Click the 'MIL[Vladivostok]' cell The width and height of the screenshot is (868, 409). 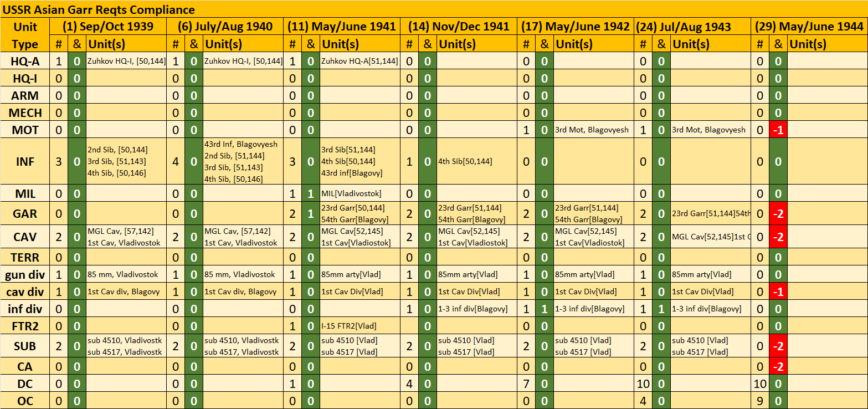click(x=360, y=193)
